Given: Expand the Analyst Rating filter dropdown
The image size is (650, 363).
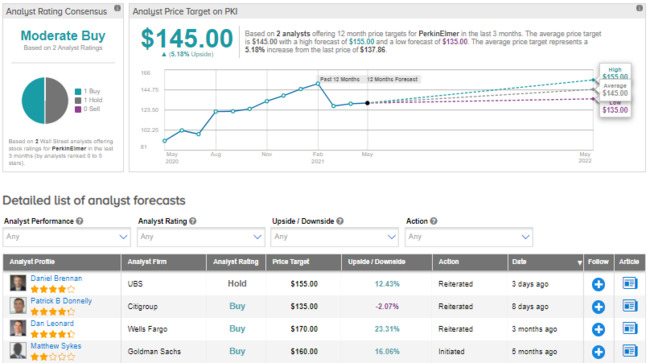Looking at the screenshot, I should 201,237.
